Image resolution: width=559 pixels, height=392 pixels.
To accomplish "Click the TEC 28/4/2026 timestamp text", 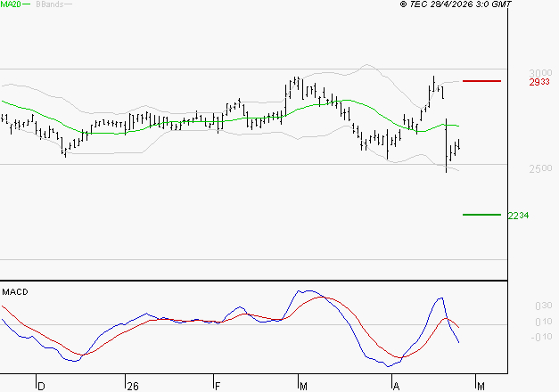I will (x=456, y=4).
